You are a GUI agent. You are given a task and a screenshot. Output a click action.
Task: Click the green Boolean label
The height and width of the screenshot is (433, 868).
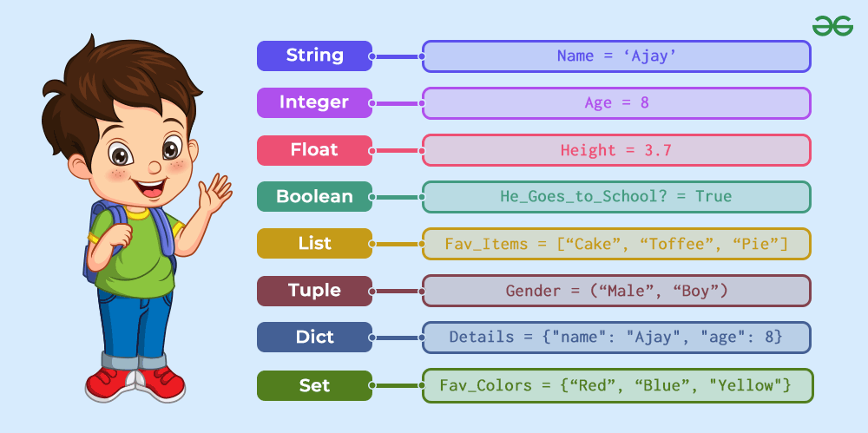tap(314, 197)
